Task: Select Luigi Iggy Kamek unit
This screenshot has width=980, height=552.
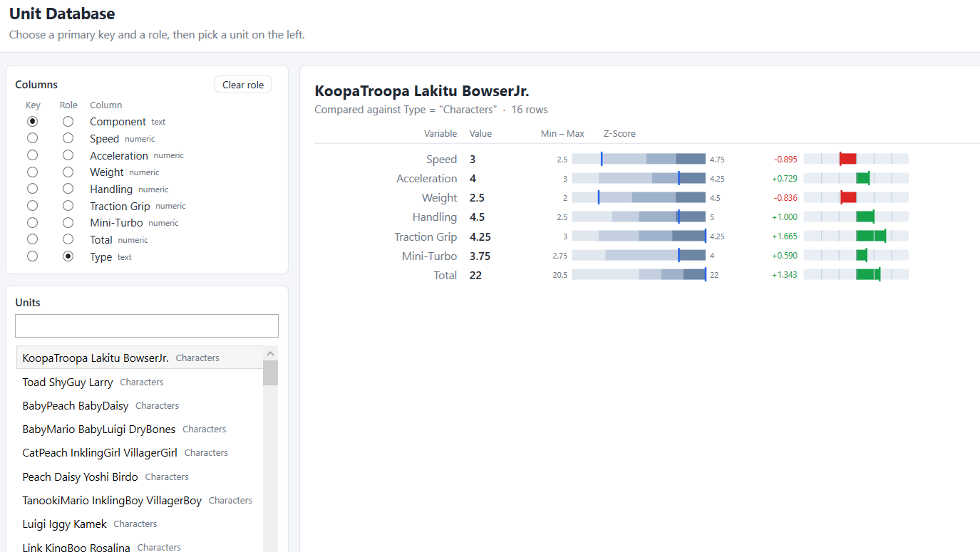Action: tap(140, 524)
